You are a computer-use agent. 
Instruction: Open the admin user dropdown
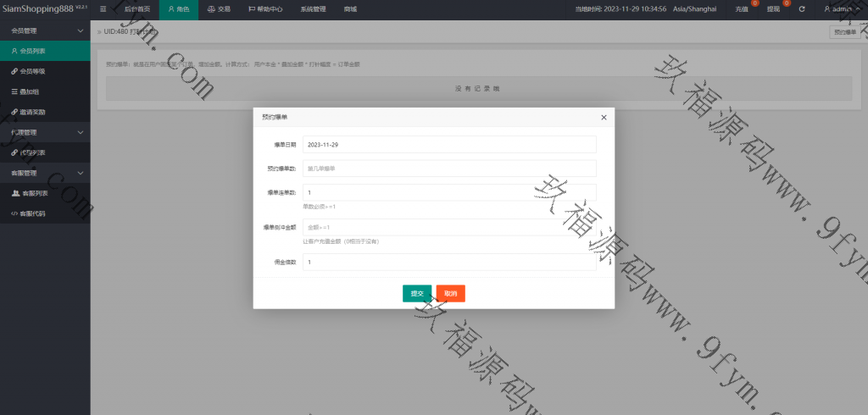pos(843,9)
